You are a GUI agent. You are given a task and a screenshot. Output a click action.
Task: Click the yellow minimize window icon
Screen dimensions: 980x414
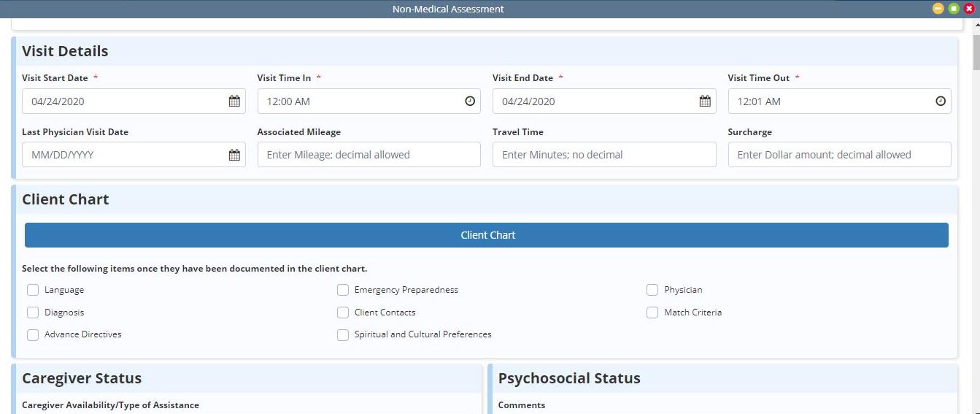(x=938, y=9)
